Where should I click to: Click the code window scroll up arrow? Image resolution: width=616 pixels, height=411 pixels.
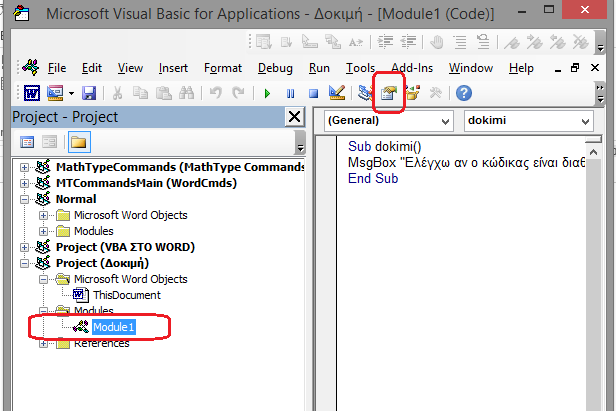[593, 152]
